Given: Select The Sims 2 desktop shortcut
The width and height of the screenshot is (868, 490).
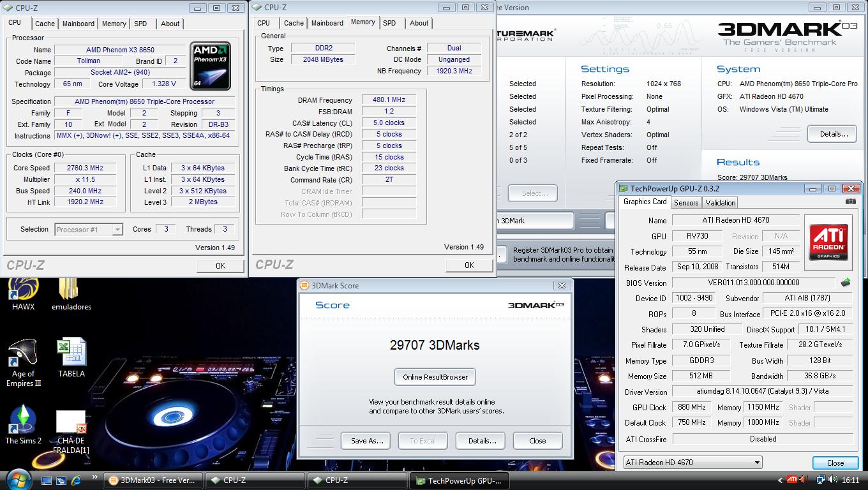Looking at the screenshot, I should point(23,426).
